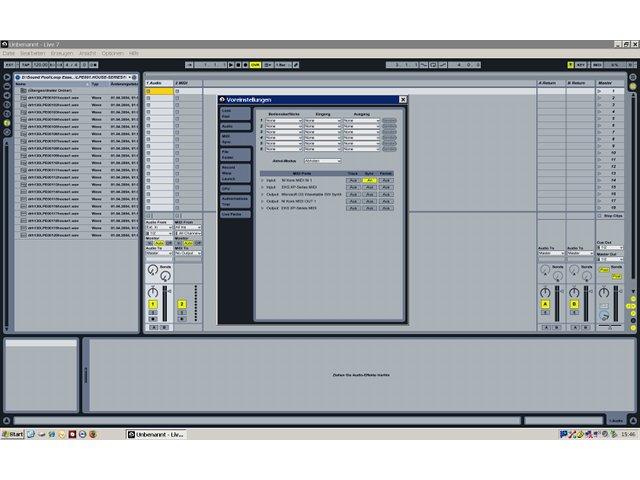Toggle the Track 1 activator button
Screen dimensions: 640x480
point(153,304)
